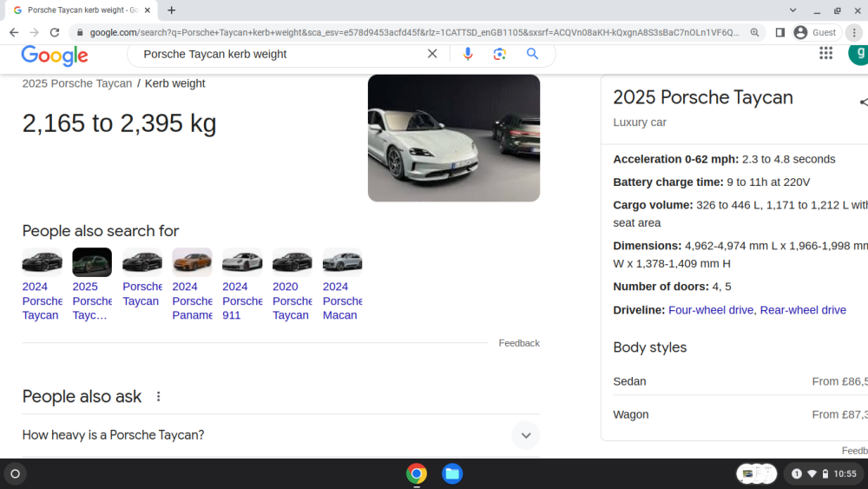This screenshot has width=868, height=489.
Task: Click the Acceleration 0-62 mph label
Action: coord(676,160)
